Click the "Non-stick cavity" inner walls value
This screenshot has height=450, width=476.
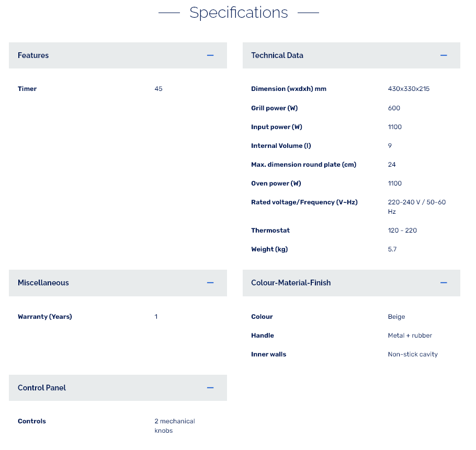[413, 354]
